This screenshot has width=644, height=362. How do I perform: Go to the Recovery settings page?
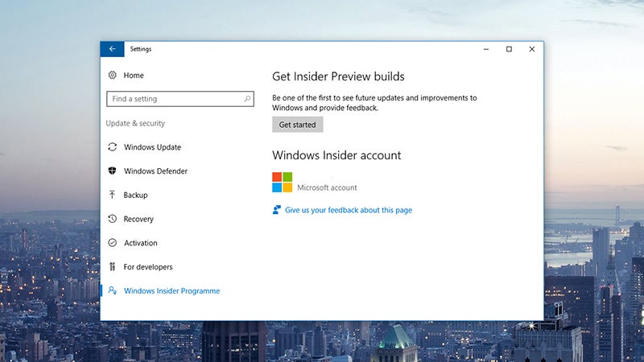[x=138, y=219]
